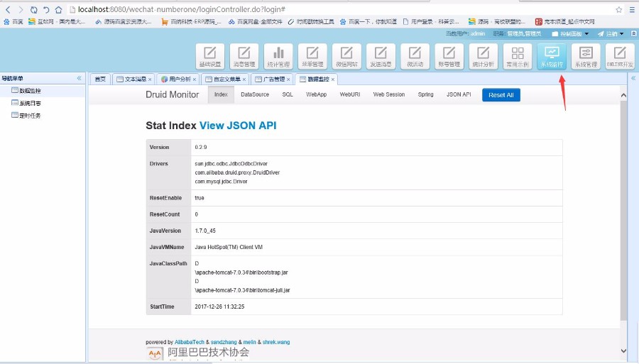Switch to 文本消息 tab
Image resolution: width=639 pixels, height=364 pixels.
pyautogui.click(x=133, y=79)
